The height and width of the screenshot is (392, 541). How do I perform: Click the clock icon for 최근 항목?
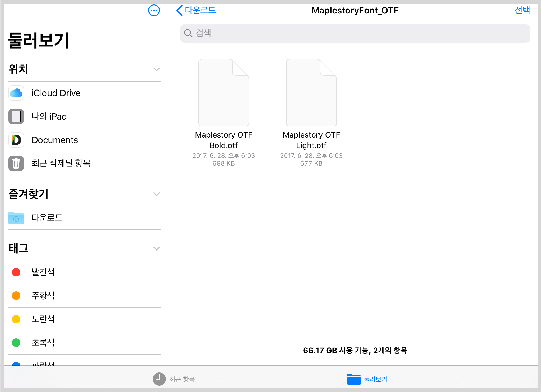pos(159,379)
